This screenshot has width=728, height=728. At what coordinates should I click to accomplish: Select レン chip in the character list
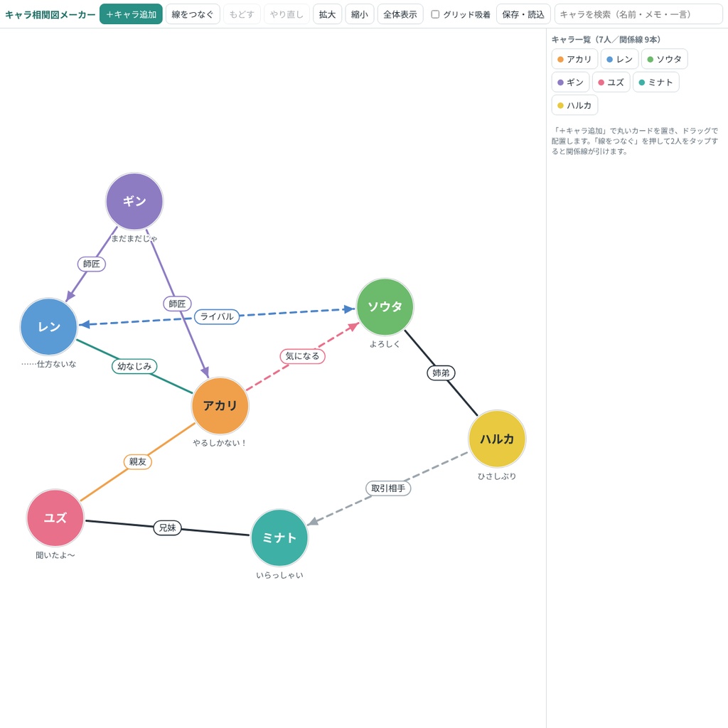(x=619, y=59)
